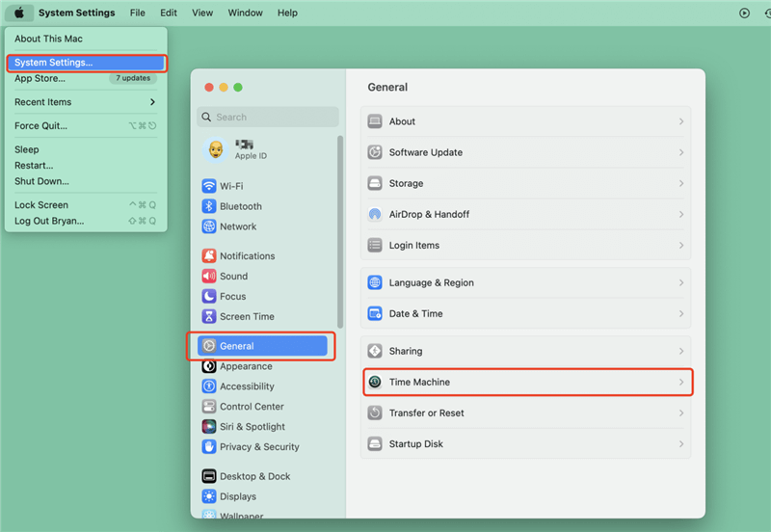Click the Appearance sidebar icon
Screen dimensions: 771x532
click(x=209, y=366)
